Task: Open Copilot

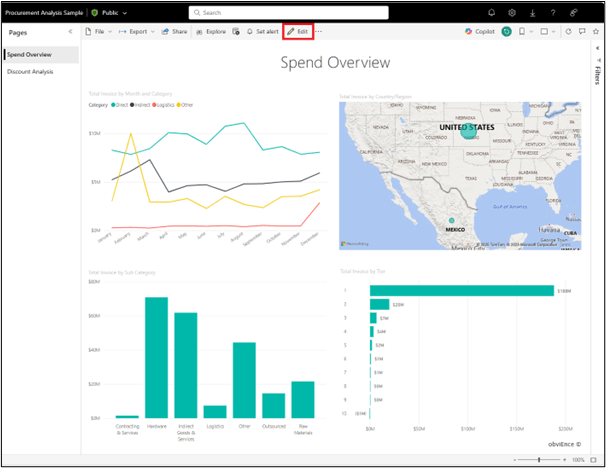Action: click(x=480, y=32)
